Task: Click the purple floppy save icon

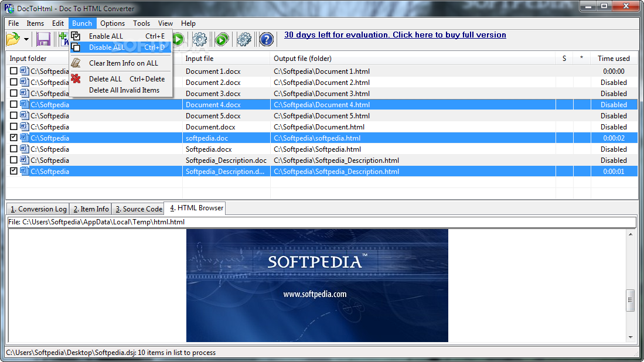Action: [x=43, y=39]
